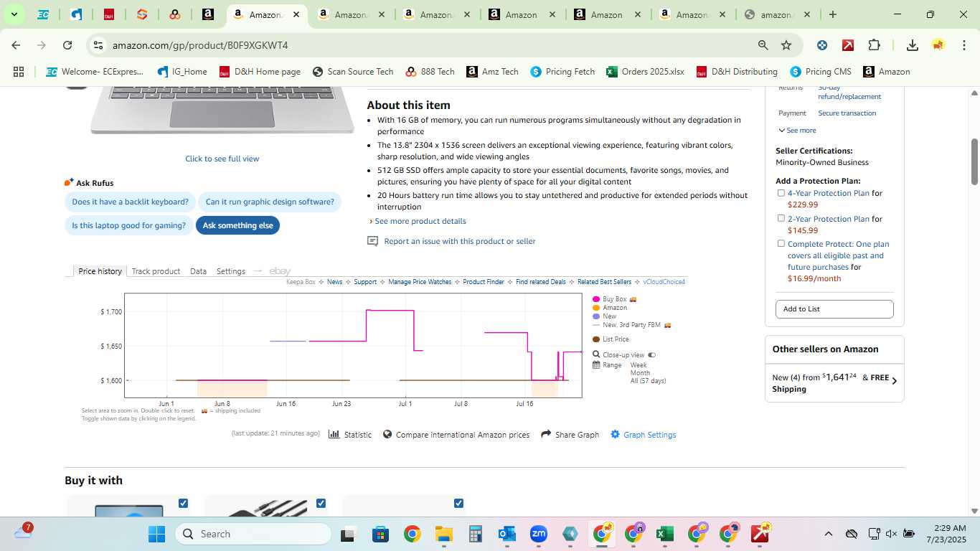
Task: Open Graph Settings gear
Action: click(615, 434)
